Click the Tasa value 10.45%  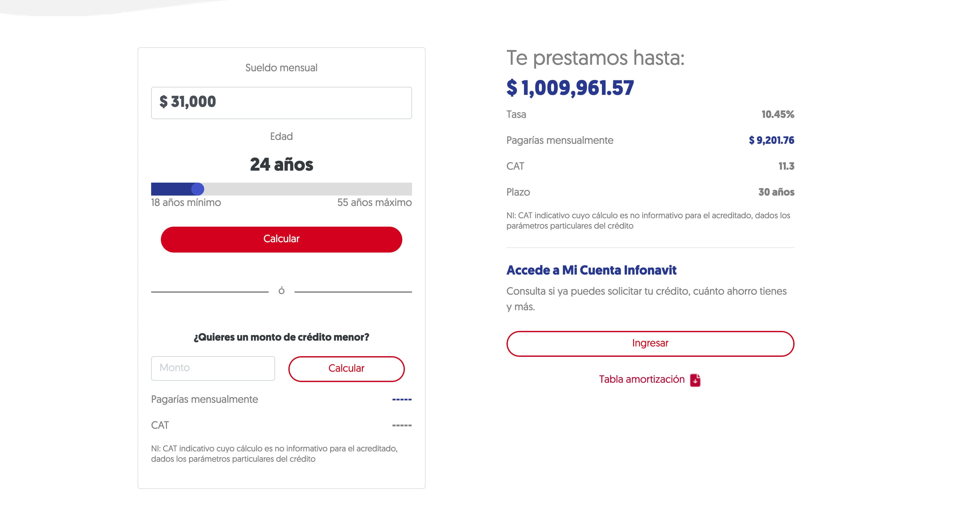tap(777, 114)
